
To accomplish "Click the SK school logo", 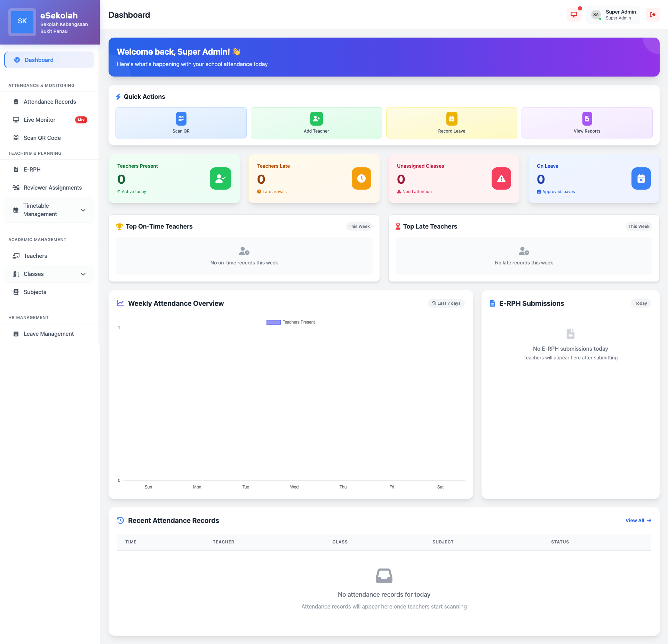I will [22, 22].
